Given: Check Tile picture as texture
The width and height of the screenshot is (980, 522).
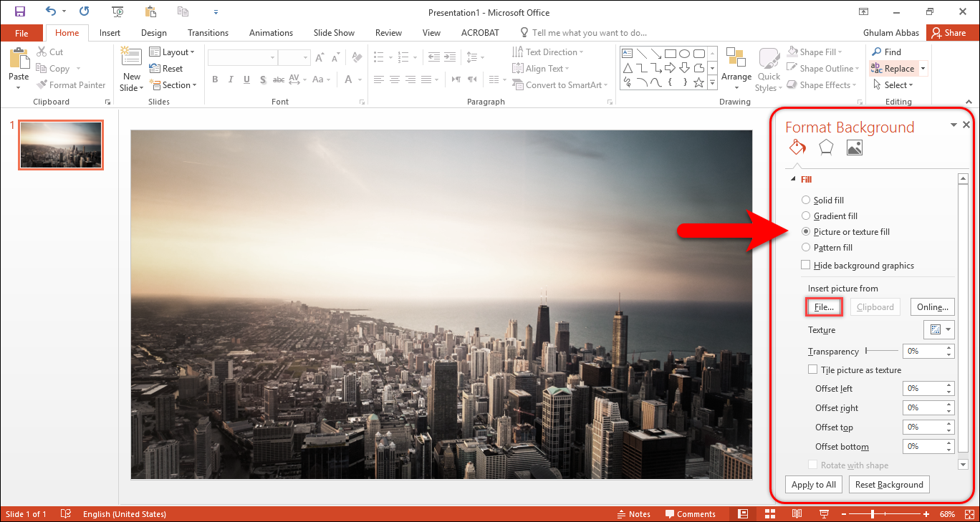Looking at the screenshot, I should (x=812, y=370).
